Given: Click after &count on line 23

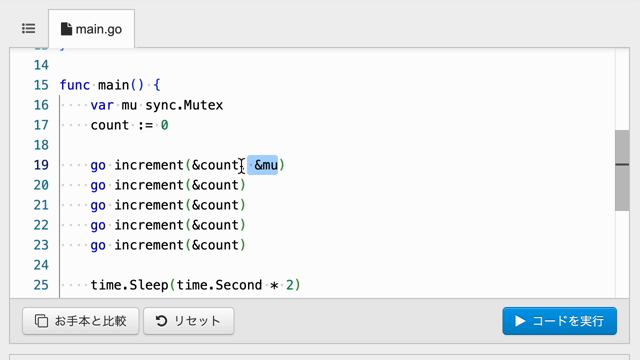Looking at the screenshot, I should 239,245.
